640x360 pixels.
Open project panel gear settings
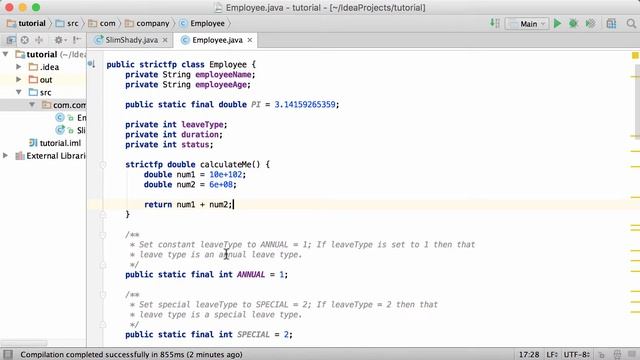[x=60, y=40]
